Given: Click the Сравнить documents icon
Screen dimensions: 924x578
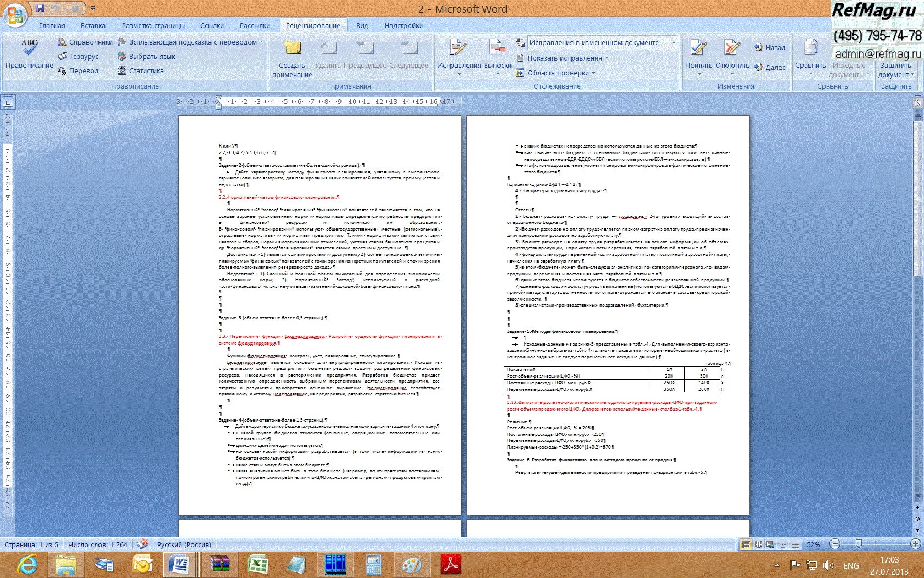Looking at the screenshot, I should coord(810,48).
